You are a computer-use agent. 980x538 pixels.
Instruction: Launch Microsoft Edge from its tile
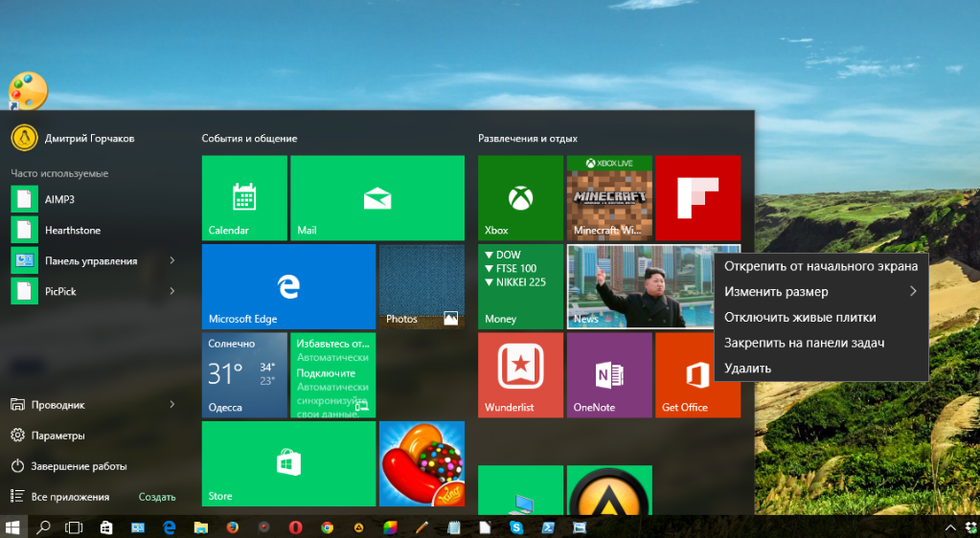pos(287,286)
